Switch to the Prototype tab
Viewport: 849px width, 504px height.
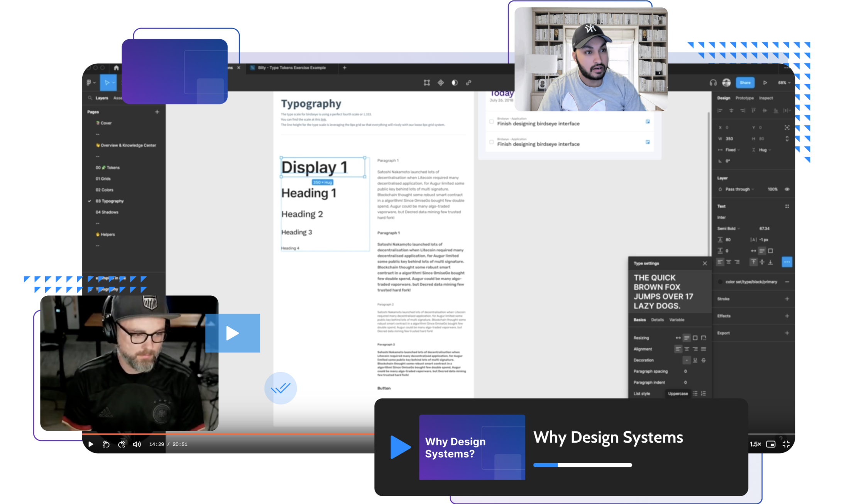744,98
